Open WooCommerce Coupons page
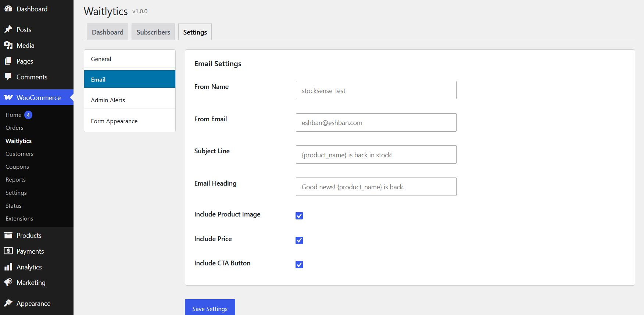Screen dimensions: 644x315 tap(17, 167)
